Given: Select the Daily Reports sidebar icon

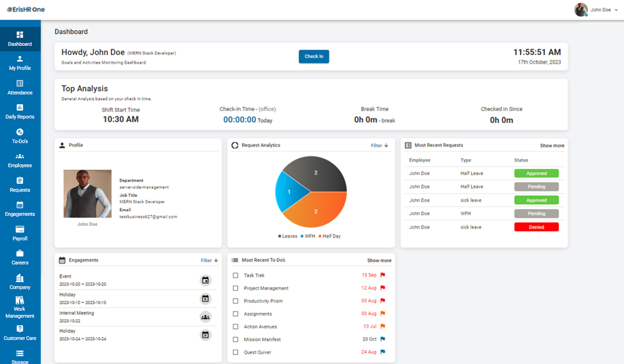Looking at the screenshot, I should pyautogui.click(x=20, y=112).
